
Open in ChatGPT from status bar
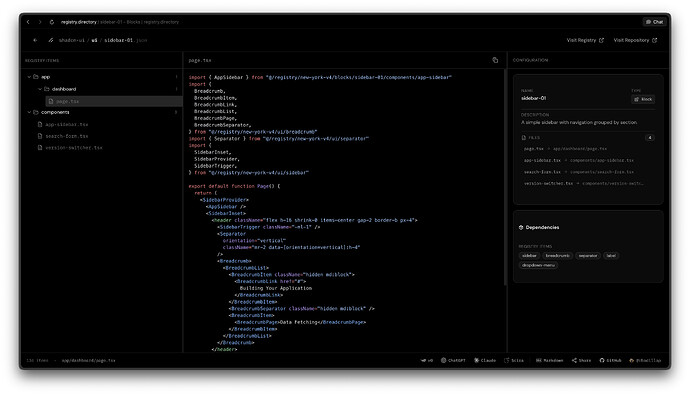pyautogui.click(x=453, y=361)
